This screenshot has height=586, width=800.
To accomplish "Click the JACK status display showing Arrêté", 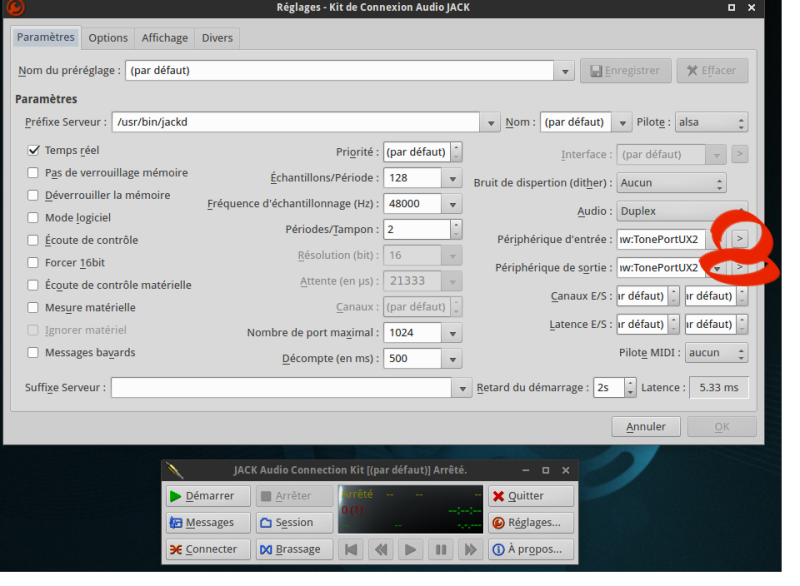I will [411, 509].
